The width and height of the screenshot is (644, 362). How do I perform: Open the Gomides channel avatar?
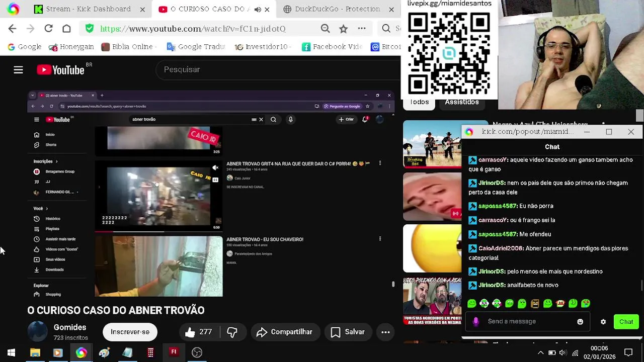37,332
